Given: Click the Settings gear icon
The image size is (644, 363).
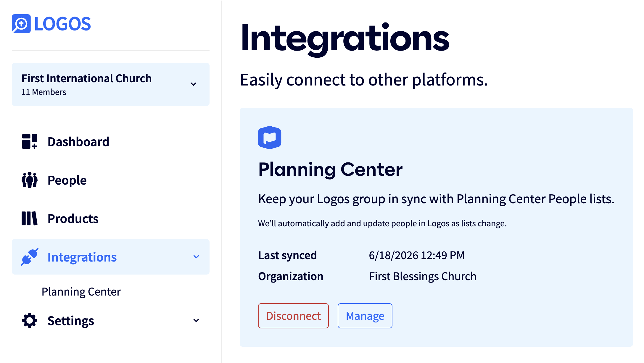Looking at the screenshot, I should click(30, 320).
